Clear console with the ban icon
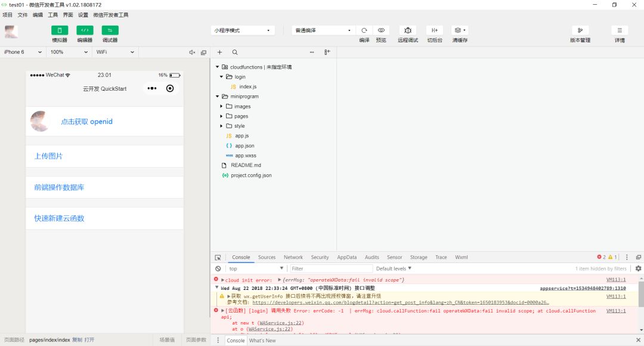 click(x=218, y=268)
